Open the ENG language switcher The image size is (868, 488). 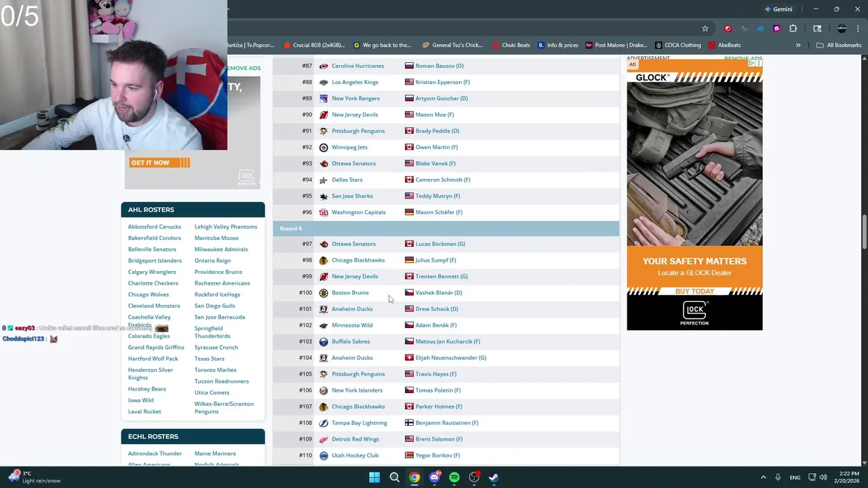click(x=795, y=477)
